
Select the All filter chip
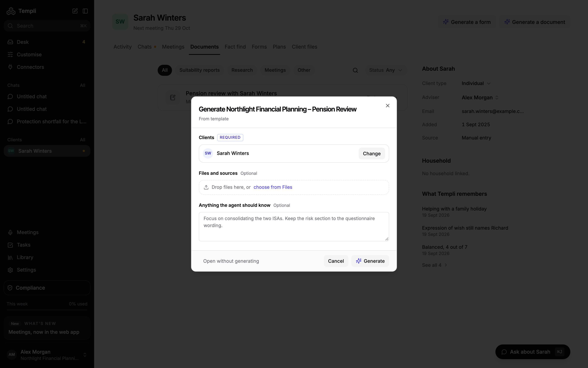tap(165, 70)
